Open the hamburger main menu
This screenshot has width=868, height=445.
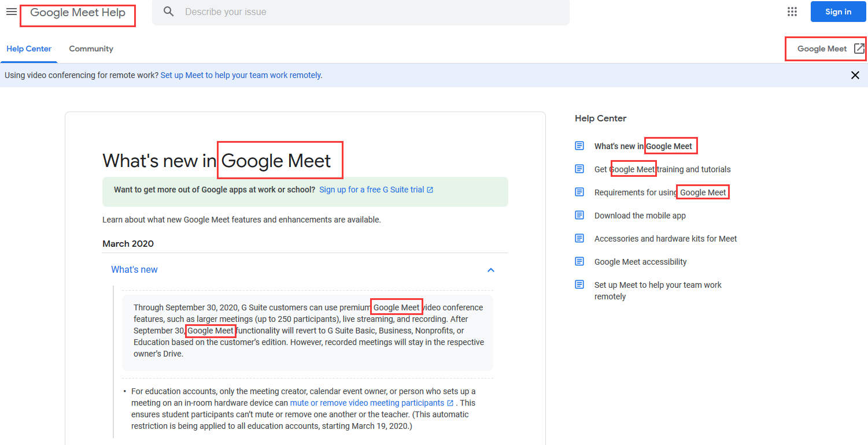[x=12, y=12]
